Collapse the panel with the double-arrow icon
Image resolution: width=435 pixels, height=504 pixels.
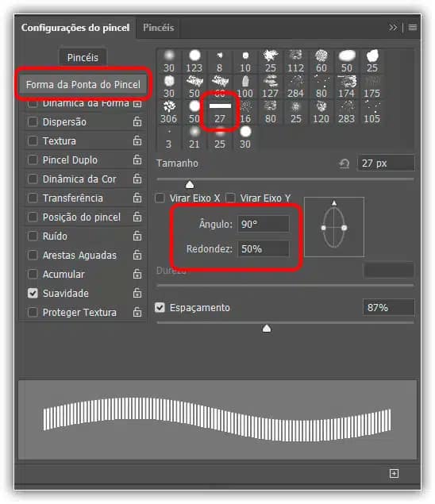(x=393, y=28)
